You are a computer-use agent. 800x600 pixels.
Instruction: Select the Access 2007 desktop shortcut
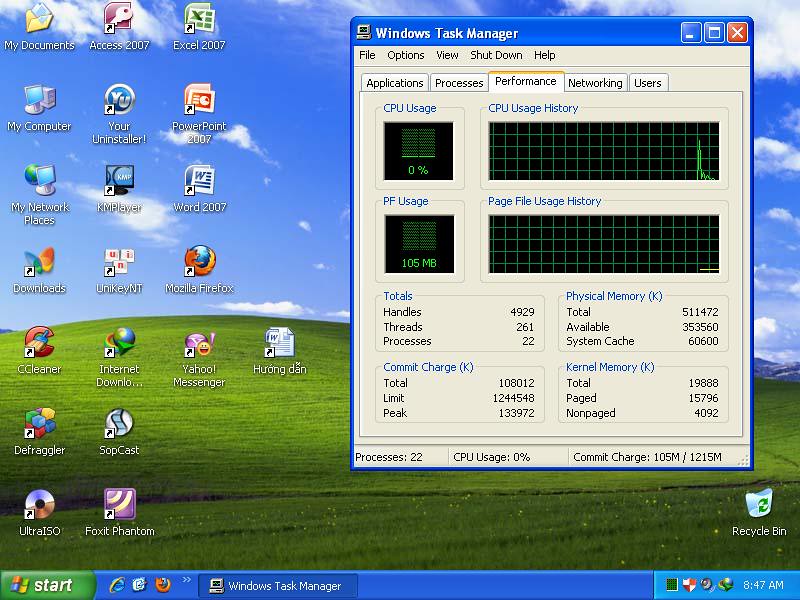(x=119, y=26)
